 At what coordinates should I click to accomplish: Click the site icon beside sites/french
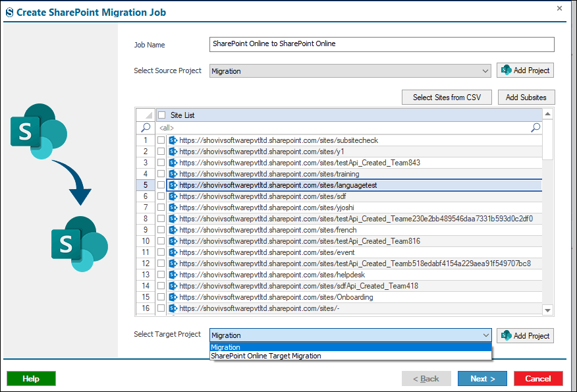click(x=173, y=230)
